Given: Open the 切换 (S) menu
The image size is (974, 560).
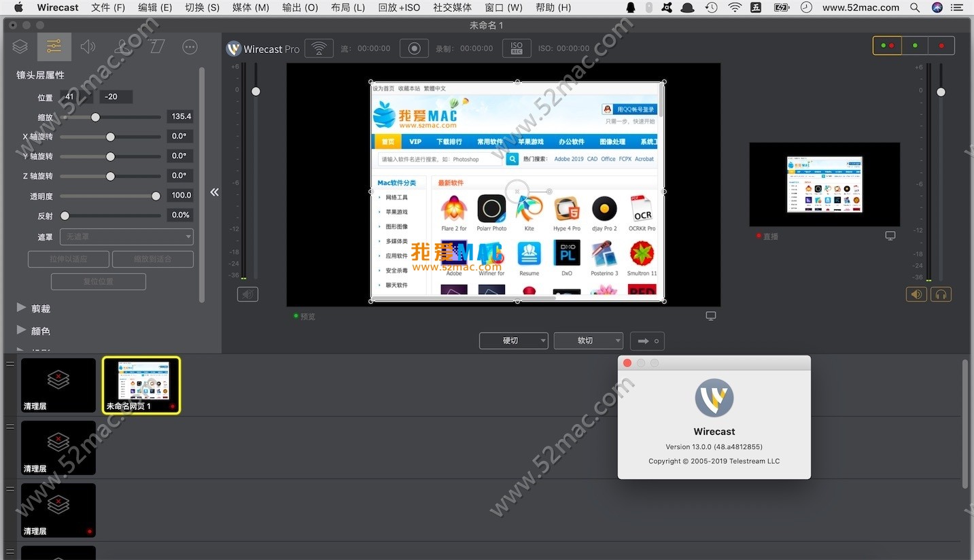Looking at the screenshot, I should pos(202,7).
